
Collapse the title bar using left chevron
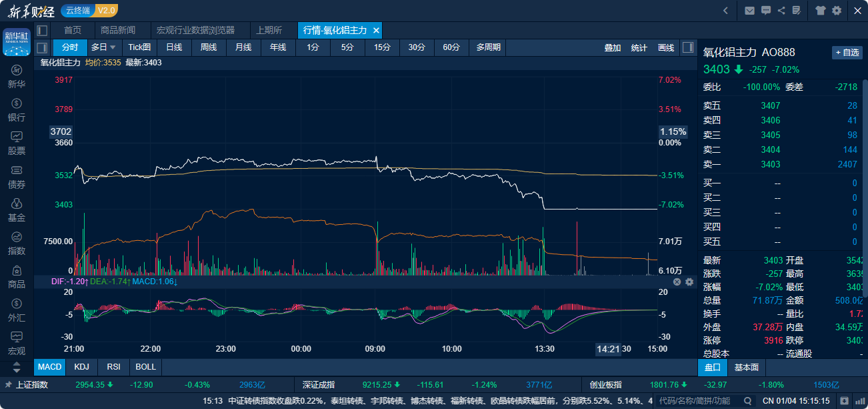[x=725, y=10]
